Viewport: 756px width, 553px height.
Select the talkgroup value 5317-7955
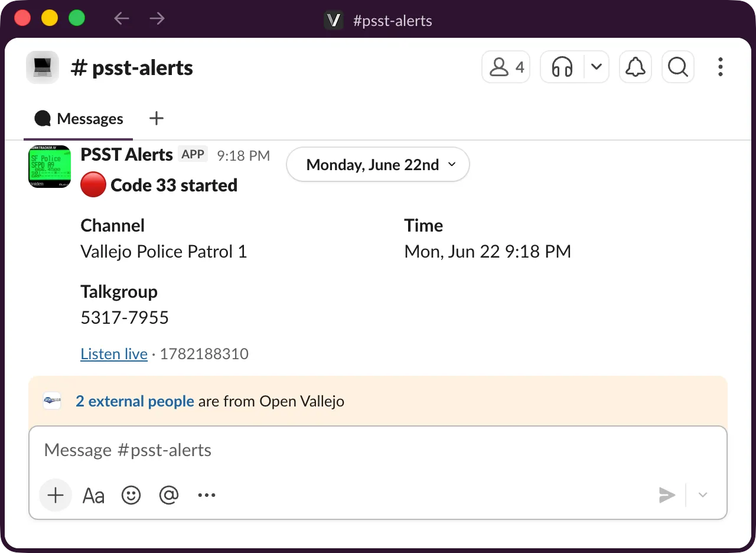tap(125, 318)
